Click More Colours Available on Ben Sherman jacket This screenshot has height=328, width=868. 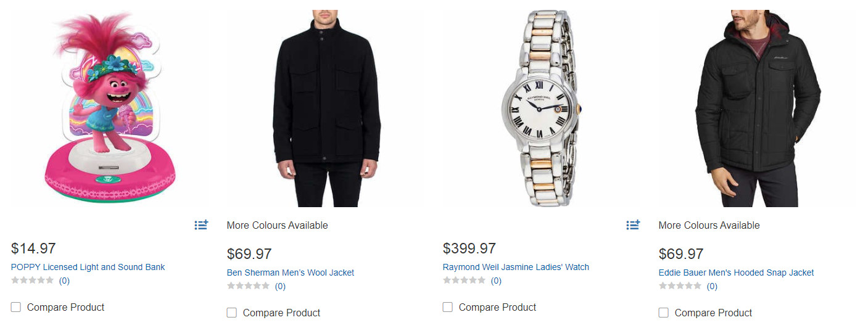click(277, 225)
